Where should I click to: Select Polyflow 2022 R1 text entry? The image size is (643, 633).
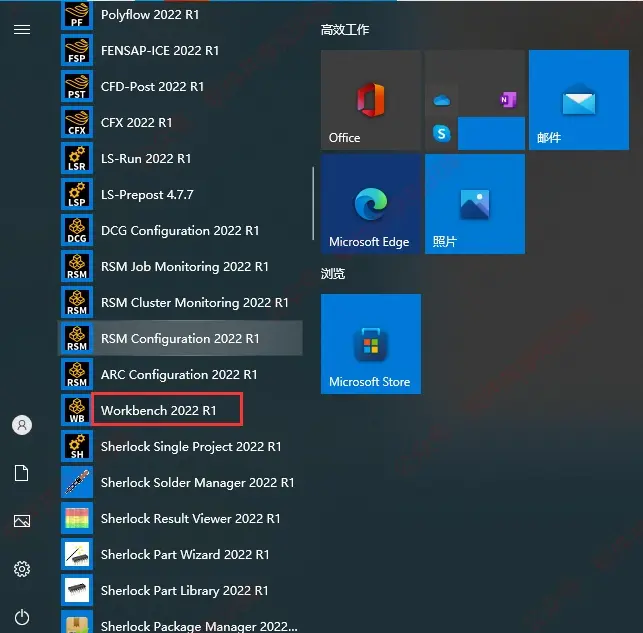pos(150,15)
